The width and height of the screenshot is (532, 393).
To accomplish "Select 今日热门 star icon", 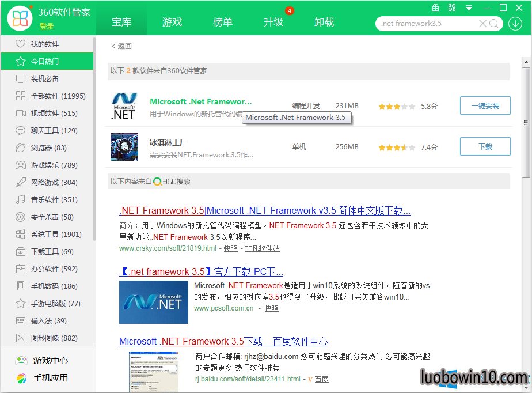I will pyautogui.click(x=21, y=61).
